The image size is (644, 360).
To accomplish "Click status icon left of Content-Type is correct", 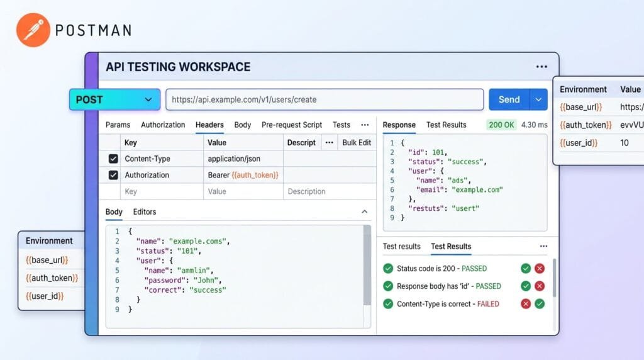I will [387, 304].
